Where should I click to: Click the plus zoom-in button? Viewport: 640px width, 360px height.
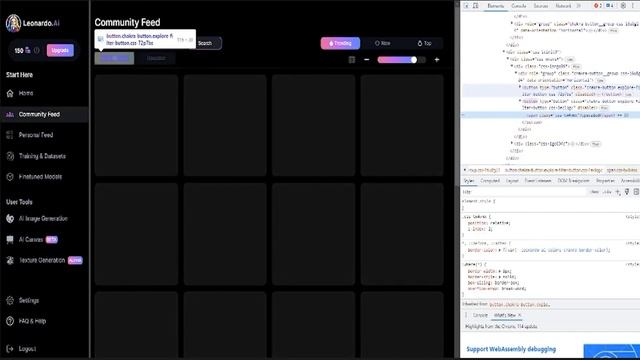437,60
